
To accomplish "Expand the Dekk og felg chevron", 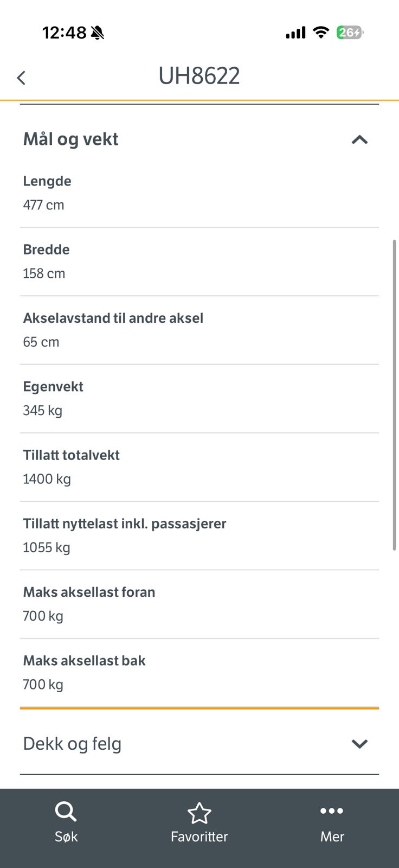I will point(359,744).
